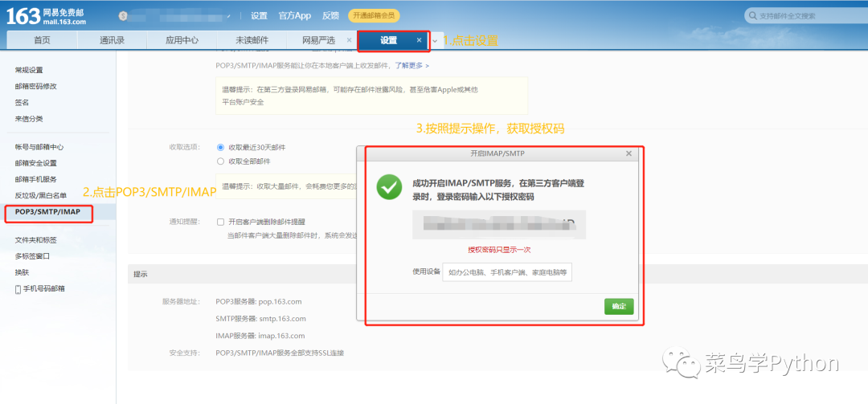Switch to the 网易严选 tab
The image size is (868, 404).
coord(318,40)
